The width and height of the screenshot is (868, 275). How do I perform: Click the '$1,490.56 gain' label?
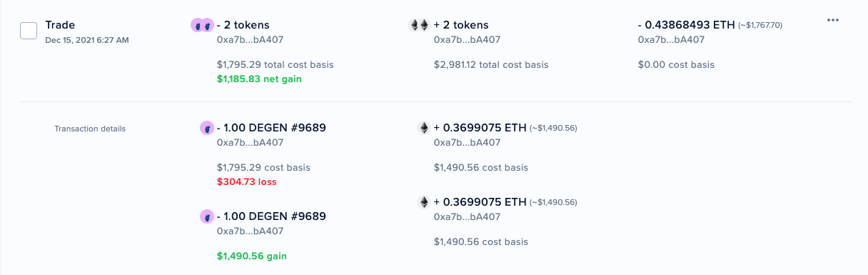click(252, 256)
